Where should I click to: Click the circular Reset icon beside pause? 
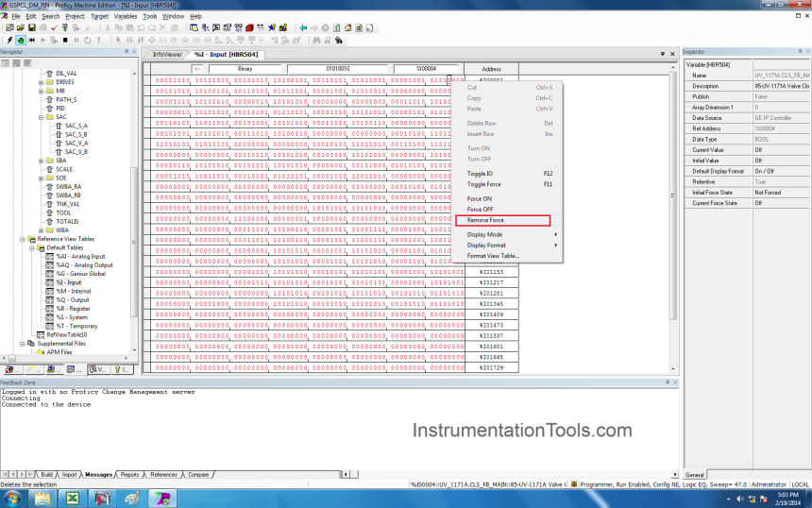[87, 40]
